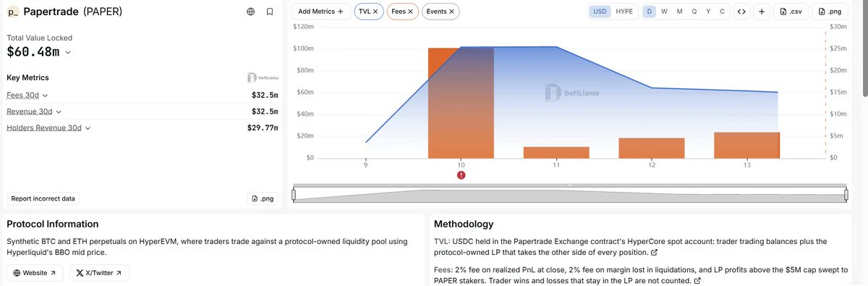The image size is (868, 286).
Task: Expand the Revenue 30d row
Action: click(34, 112)
